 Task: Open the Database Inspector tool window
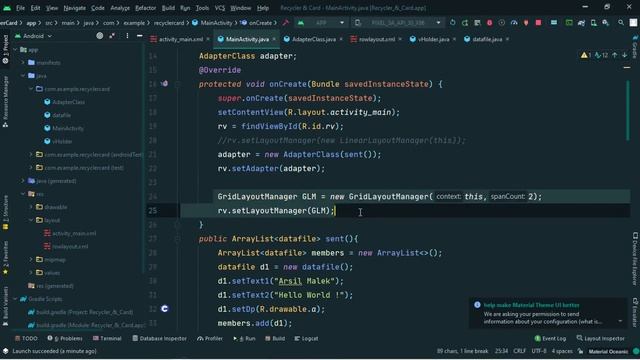pyautogui.click(x=159, y=338)
